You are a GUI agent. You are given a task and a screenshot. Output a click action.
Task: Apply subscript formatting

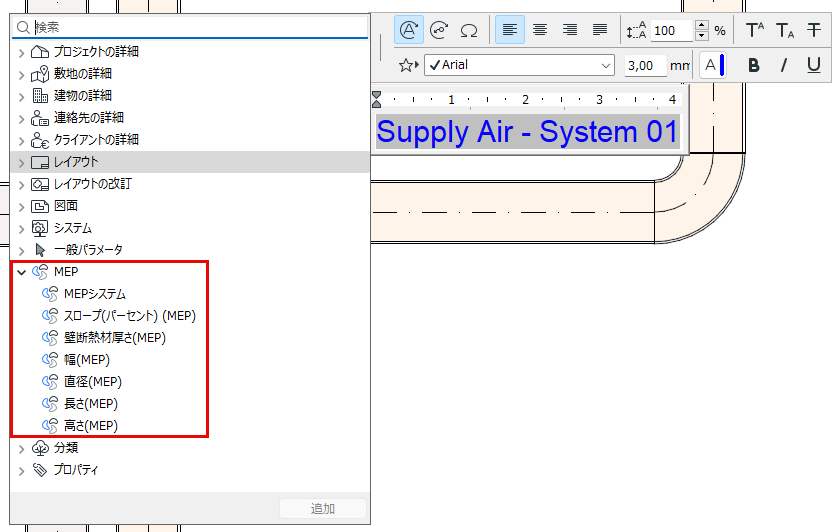click(x=784, y=30)
